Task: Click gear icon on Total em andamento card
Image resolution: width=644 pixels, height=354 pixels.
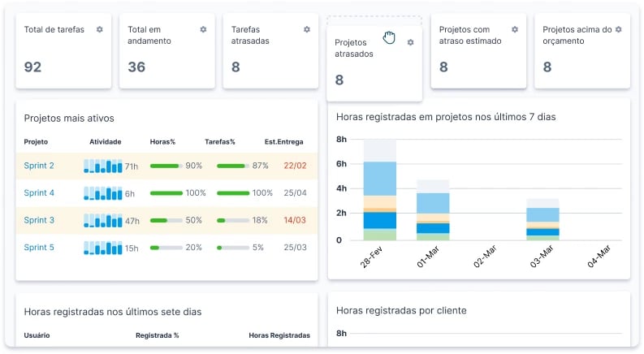Action: point(203,29)
